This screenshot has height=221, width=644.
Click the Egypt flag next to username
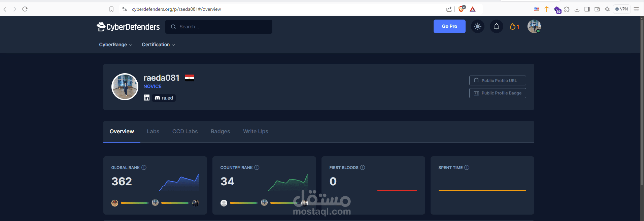pyautogui.click(x=189, y=78)
